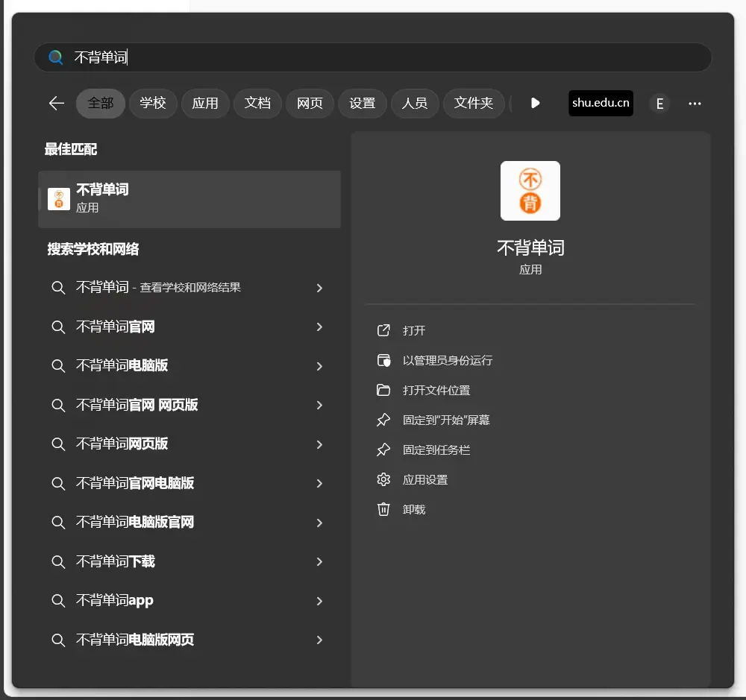
Task: Open the E profile avatar
Action: [x=660, y=104]
